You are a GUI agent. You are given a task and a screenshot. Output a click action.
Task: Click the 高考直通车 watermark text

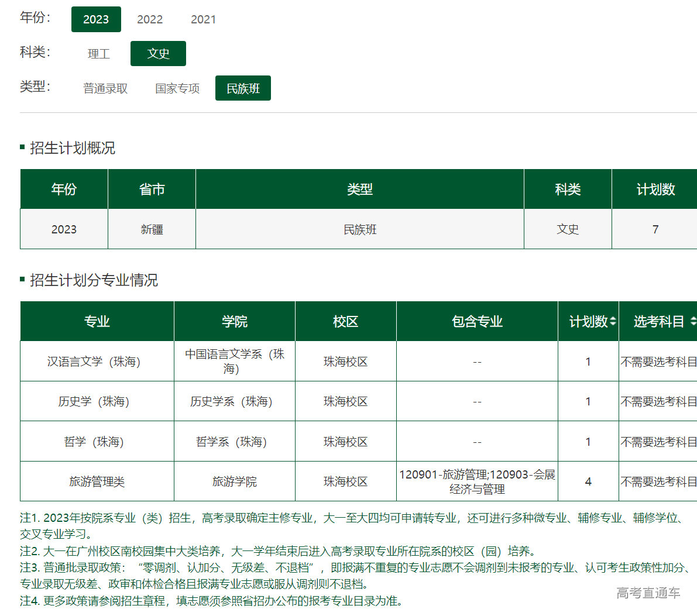tap(648, 593)
